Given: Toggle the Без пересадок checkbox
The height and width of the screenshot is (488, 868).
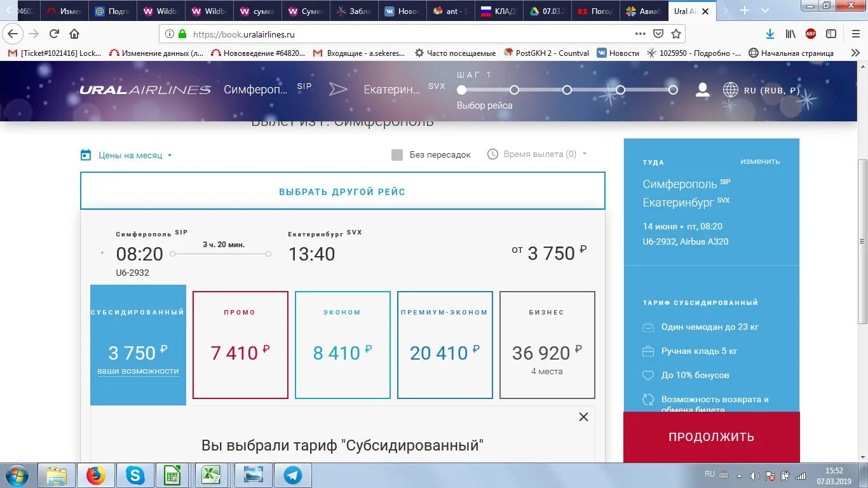Looking at the screenshot, I should (x=397, y=155).
